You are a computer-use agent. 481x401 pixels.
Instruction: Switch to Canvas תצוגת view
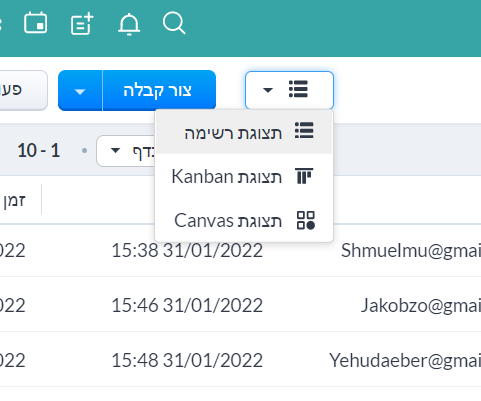(244, 221)
